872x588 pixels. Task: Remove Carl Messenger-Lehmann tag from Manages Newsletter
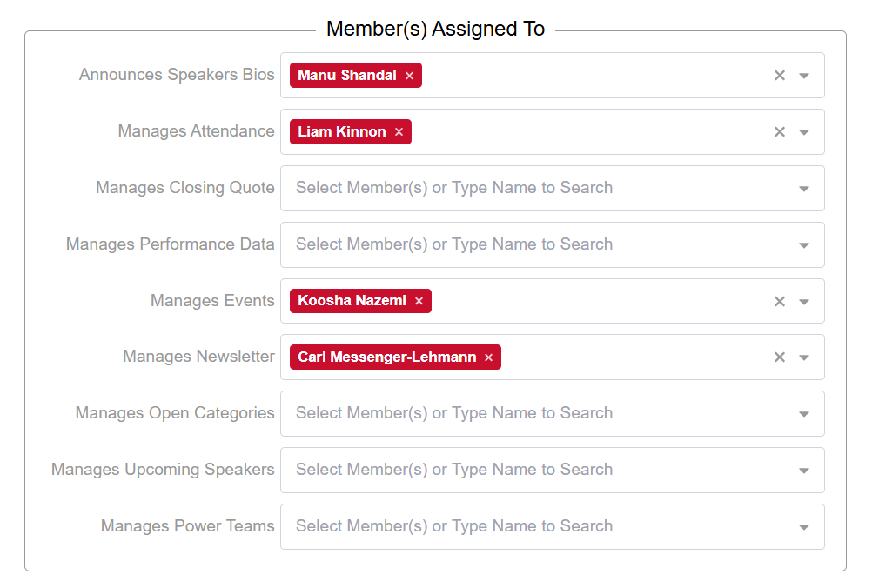click(488, 357)
